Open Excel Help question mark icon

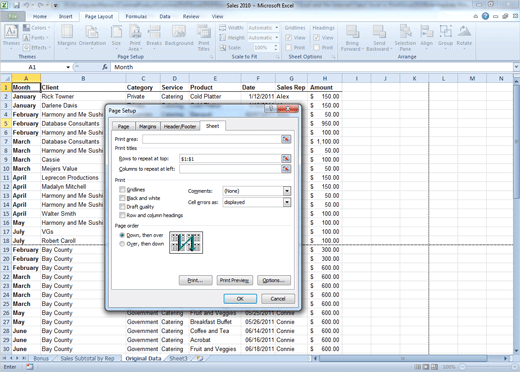485,16
